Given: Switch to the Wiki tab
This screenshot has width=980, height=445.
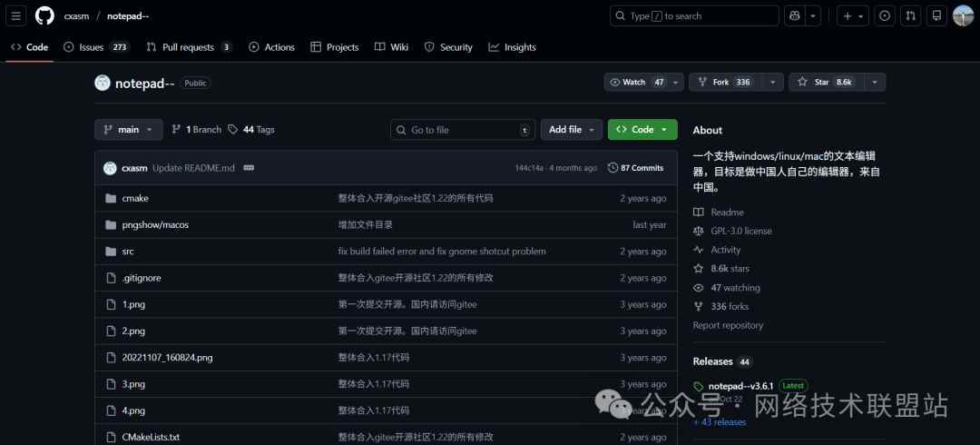Looking at the screenshot, I should pos(391,47).
